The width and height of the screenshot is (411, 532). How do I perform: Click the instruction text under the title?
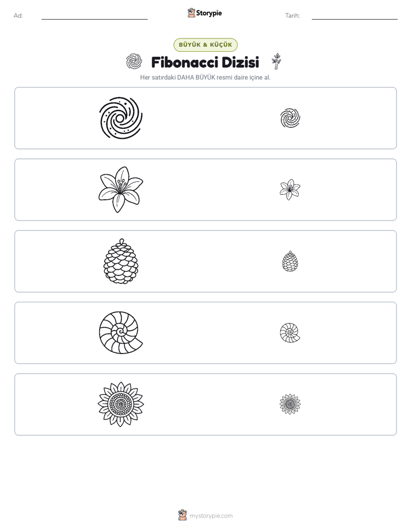(x=205, y=77)
